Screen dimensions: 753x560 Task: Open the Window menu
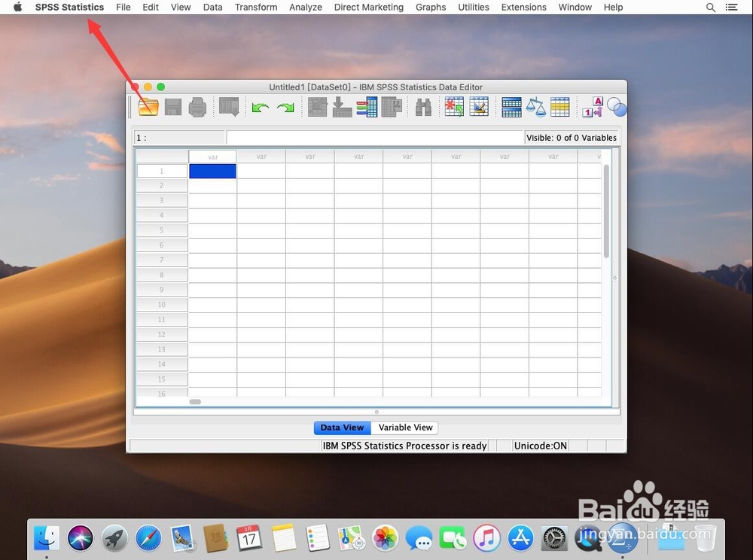tap(575, 8)
